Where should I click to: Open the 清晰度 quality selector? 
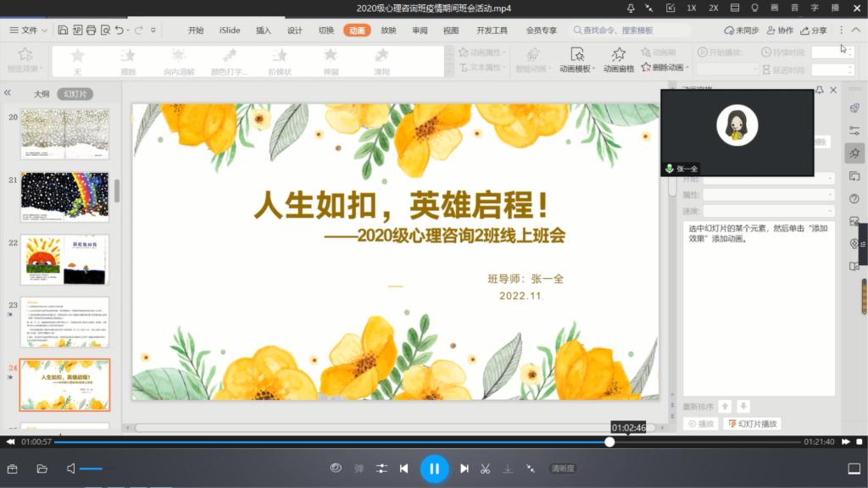click(x=563, y=469)
